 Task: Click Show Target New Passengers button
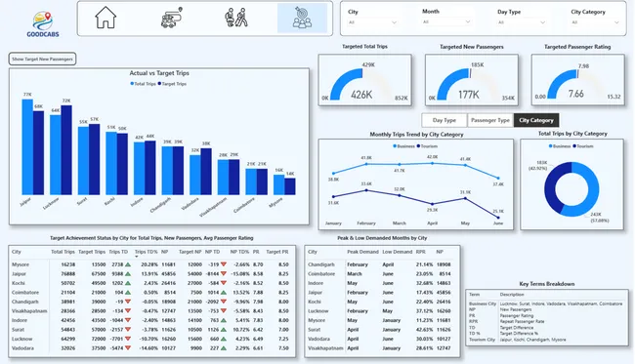(42, 60)
